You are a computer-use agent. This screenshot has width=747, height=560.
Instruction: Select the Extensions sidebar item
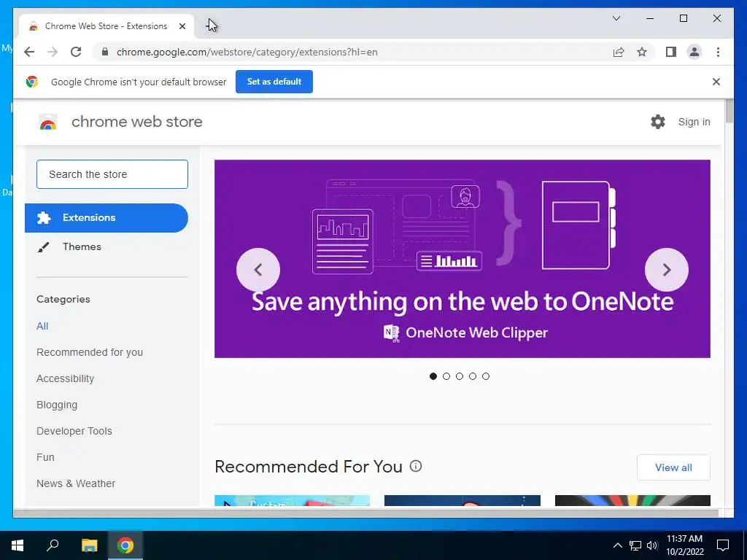[107, 217]
